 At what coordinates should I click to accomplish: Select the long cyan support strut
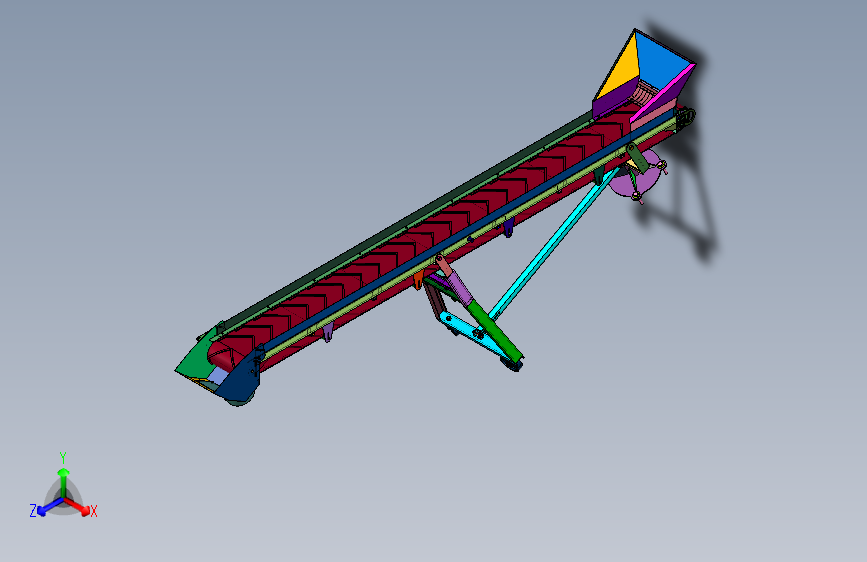(553, 244)
